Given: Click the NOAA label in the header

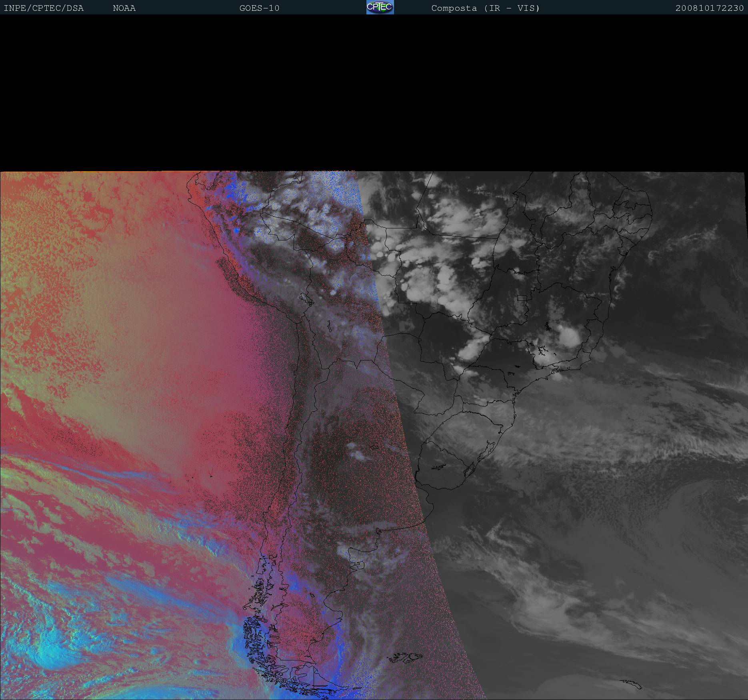Looking at the screenshot, I should 124,8.
